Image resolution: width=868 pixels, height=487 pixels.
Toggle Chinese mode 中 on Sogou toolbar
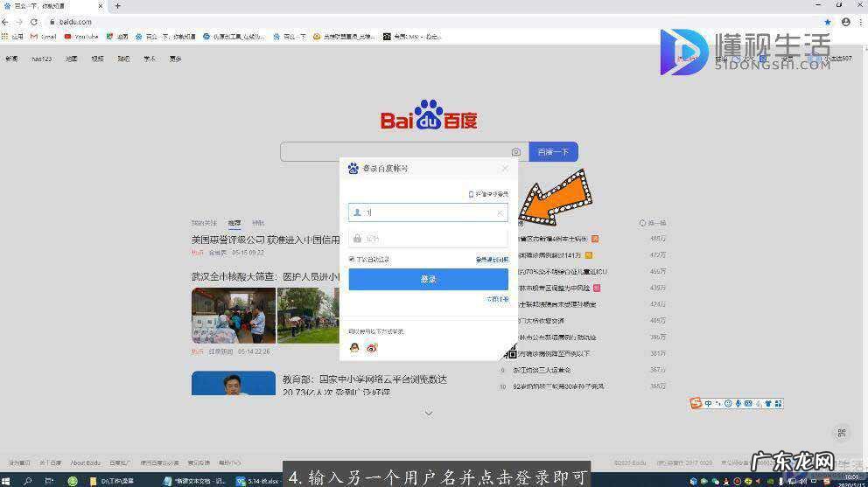point(709,403)
